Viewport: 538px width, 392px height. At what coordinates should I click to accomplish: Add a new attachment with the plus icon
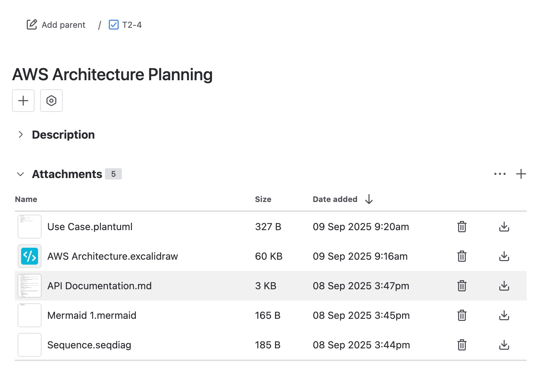pos(521,173)
